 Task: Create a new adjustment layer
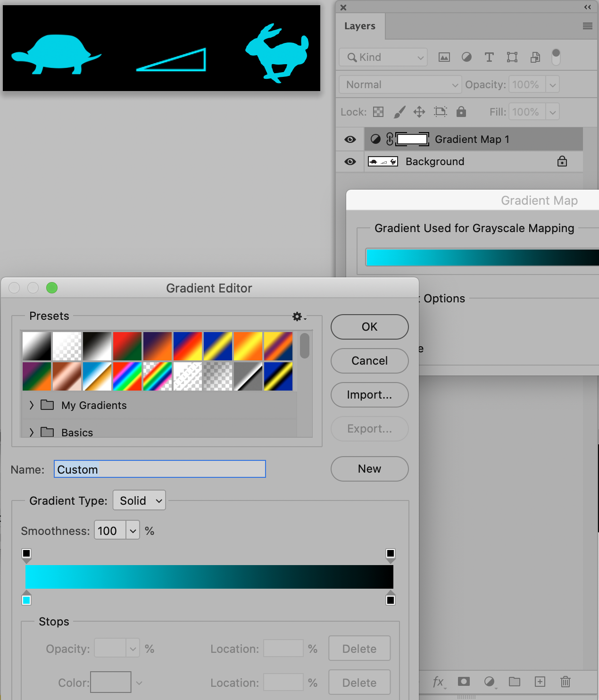pos(490,682)
